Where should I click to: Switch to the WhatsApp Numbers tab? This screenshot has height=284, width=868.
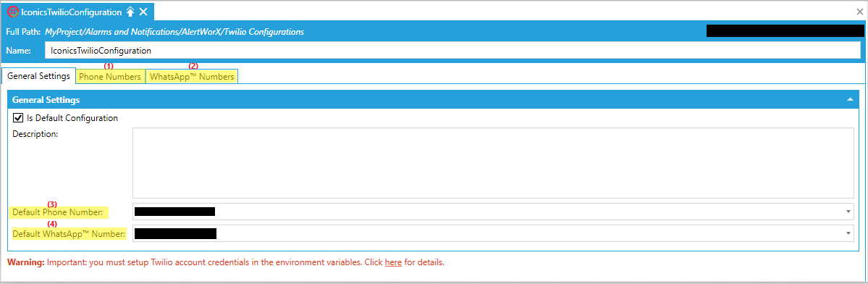[x=192, y=77]
